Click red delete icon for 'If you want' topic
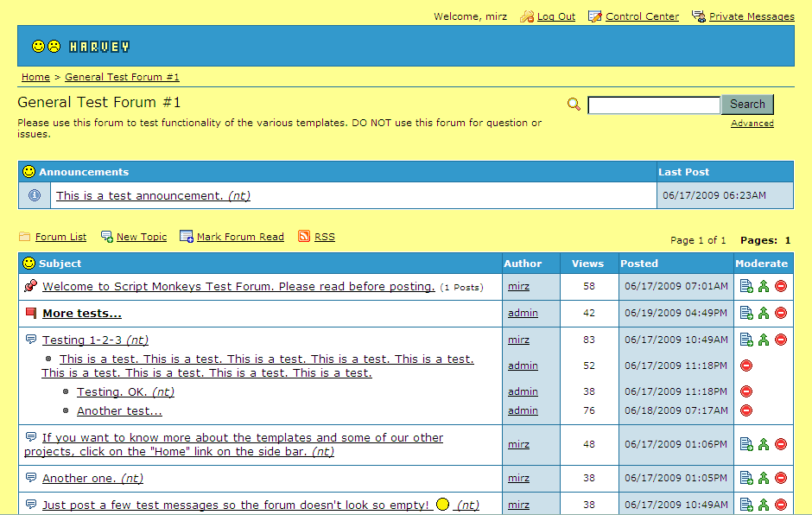Image resolution: width=812 pixels, height=515 pixels. [x=781, y=444]
